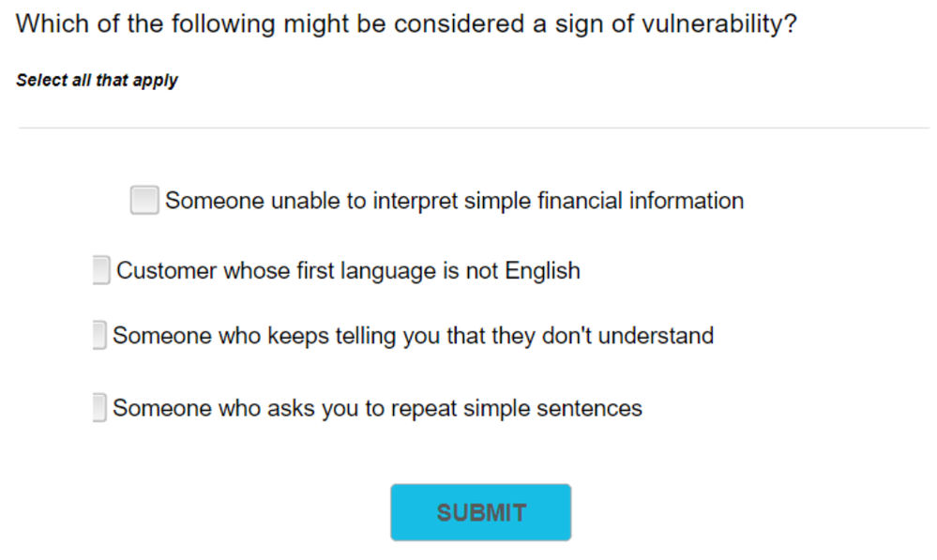Image resolution: width=937 pixels, height=560 pixels.
Task: Click the question heading about signs of vulnerability
Action: coord(406,23)
